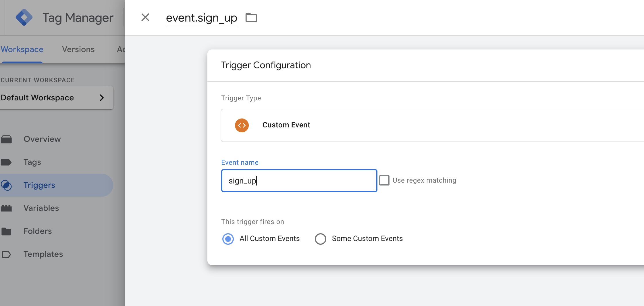This screenshot has height=306, width=644.
Task: Click into the Event name input field
Action: pyautogui.click(x=299, y=181)
